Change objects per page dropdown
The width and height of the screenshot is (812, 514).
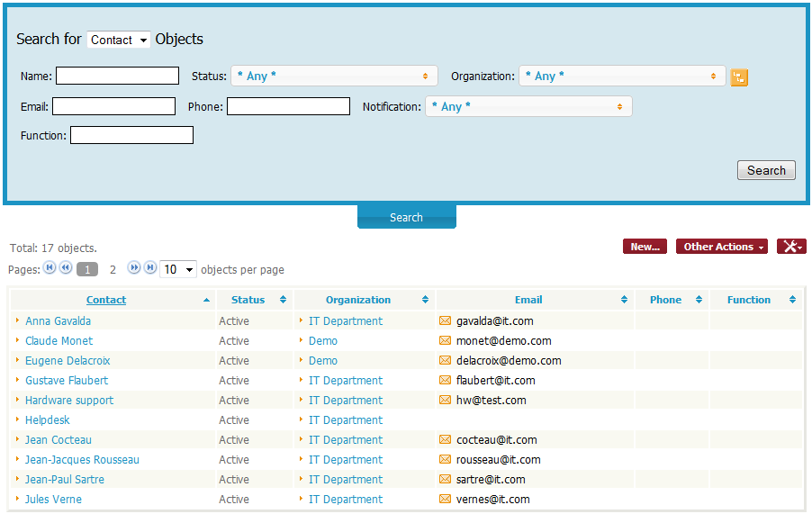coord(178,269)
